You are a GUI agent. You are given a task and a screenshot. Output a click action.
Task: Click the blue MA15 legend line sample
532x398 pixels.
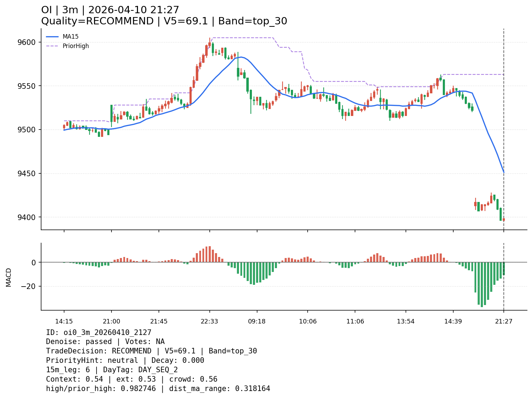(52, 37)
